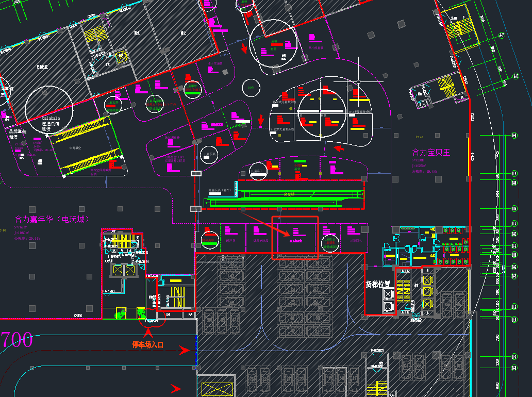Select the orange arrow at bottom edge
This screenshot has width=532, height=397.
(176, 388)
